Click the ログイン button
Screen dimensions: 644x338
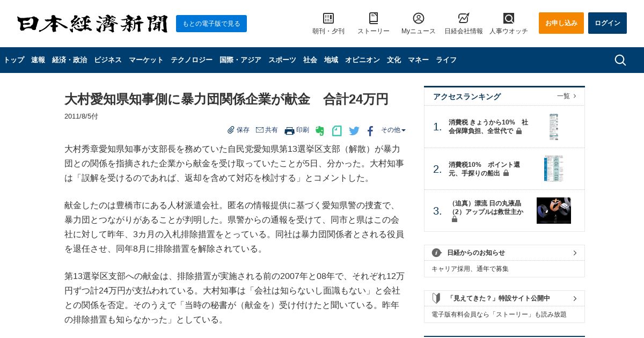(608, 23)
